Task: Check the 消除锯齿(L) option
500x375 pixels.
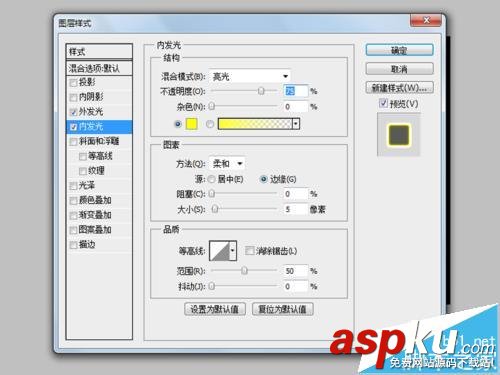Action: (x=249, y=251)
